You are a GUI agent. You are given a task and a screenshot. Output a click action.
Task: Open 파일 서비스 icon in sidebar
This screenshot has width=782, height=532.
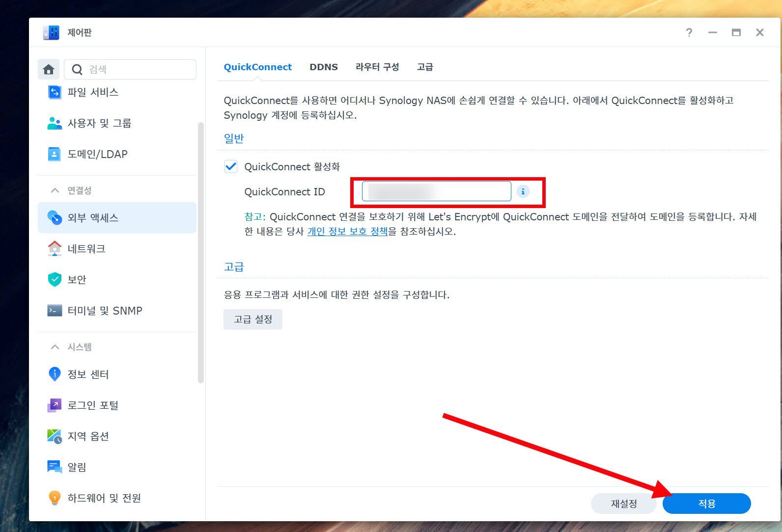[x=55, y=92]
